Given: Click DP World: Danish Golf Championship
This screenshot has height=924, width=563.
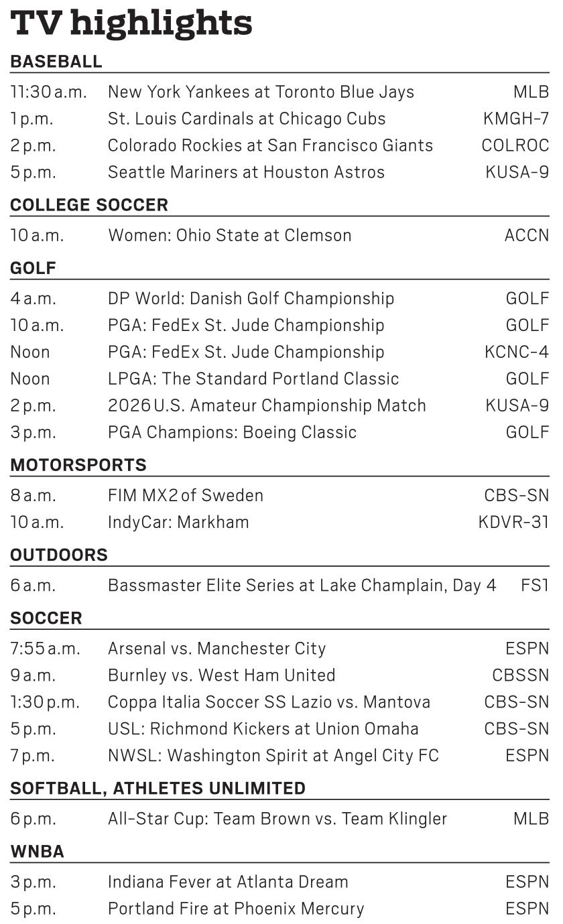Looking at the screenshot, I should pos(251,298).
